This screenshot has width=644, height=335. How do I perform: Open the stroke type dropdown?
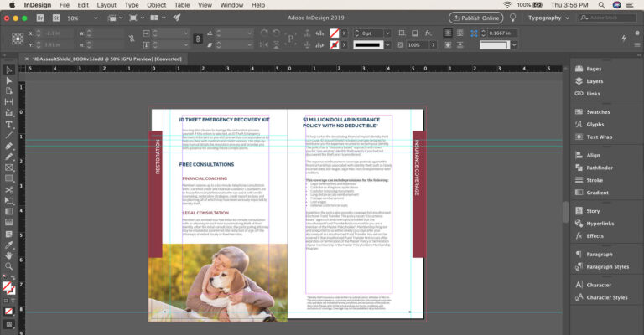(387, 44)
